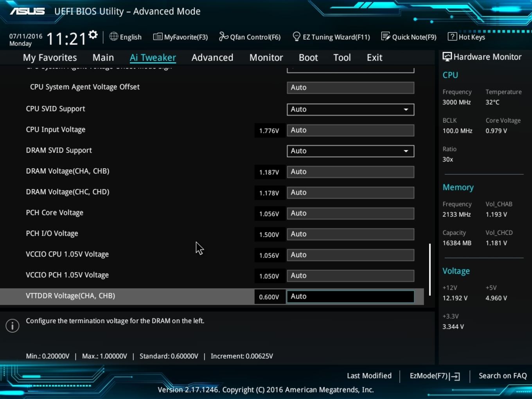
Task: Expand the DRAM SVID Support dropdown
Action: pyautogui.click(x=350, y=151)
